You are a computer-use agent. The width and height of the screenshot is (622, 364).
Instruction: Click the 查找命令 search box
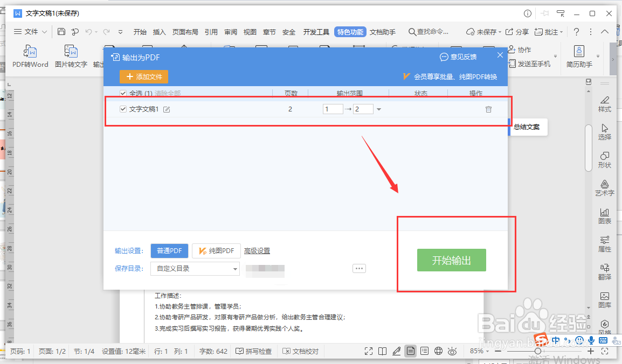[x=429, y=32]
